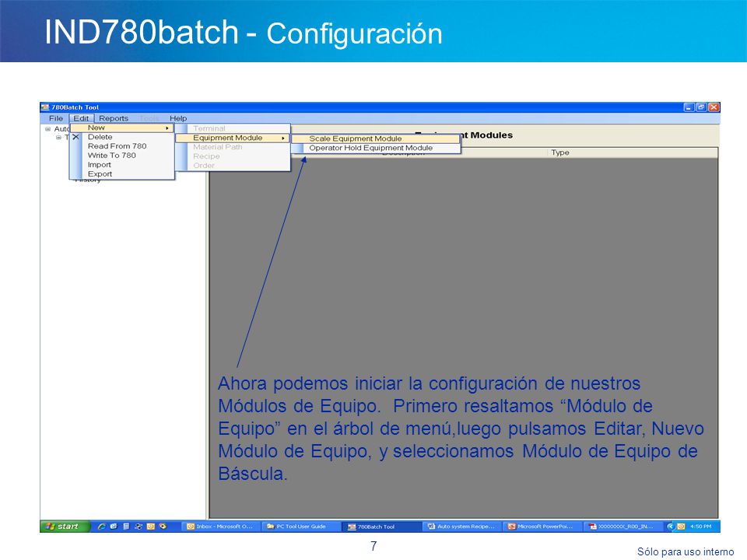Switch to Microsoft PowerPoint taskbar button
Screen dimensions: 747x560
coord(542,527)
